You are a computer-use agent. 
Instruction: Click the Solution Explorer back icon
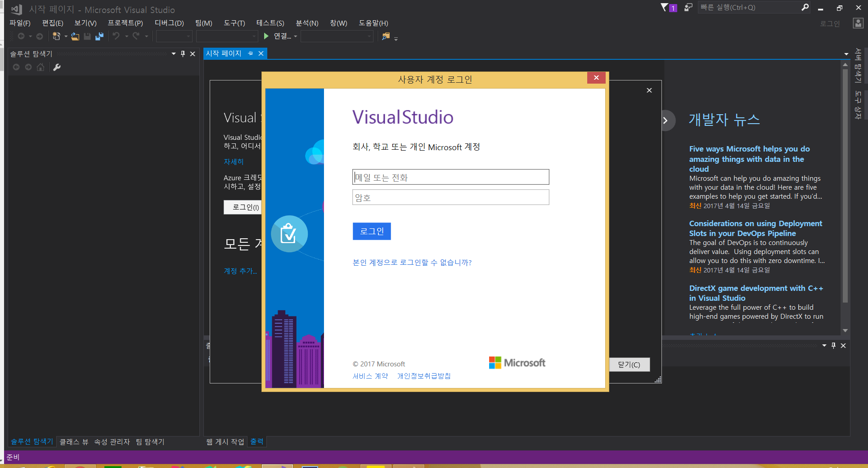point(16,67)
